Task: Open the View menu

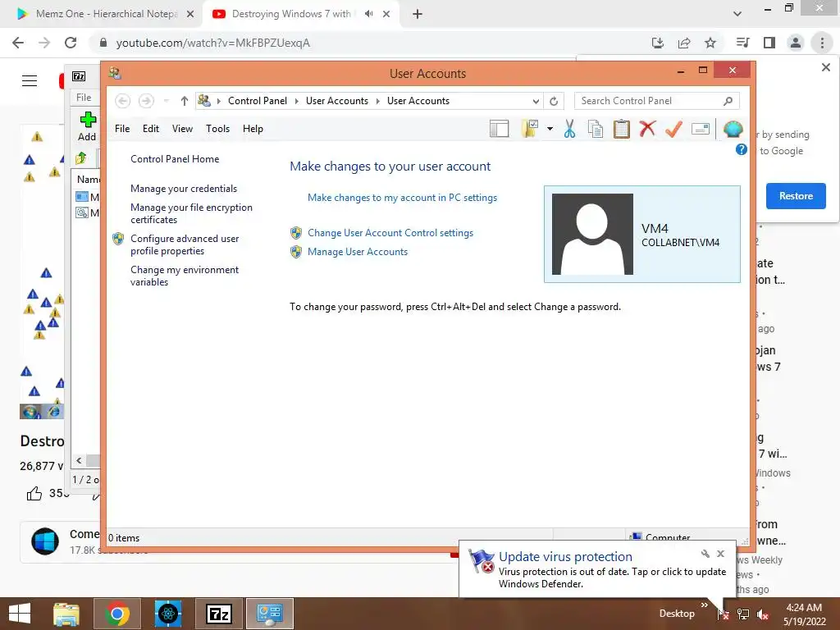Action: point(182,129)
